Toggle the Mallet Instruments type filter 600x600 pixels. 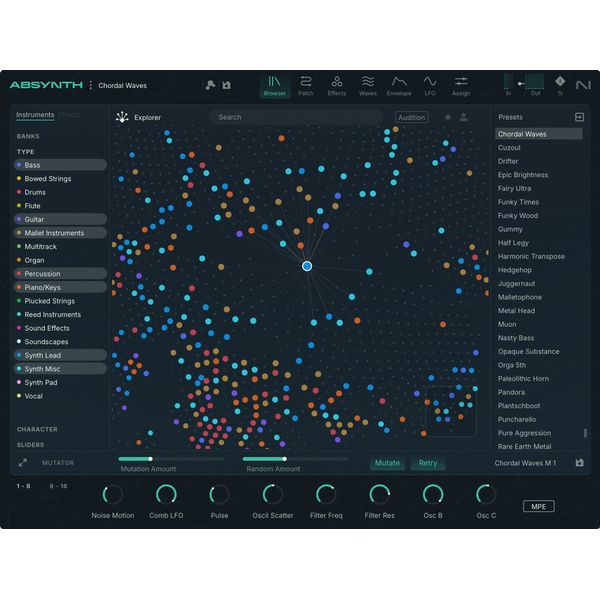click(x=60, y=233)
